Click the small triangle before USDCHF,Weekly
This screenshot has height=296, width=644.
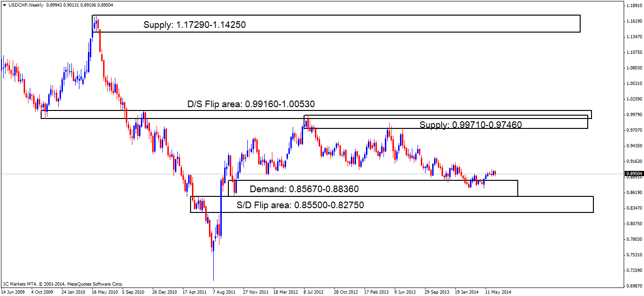[x=4, y=5]
